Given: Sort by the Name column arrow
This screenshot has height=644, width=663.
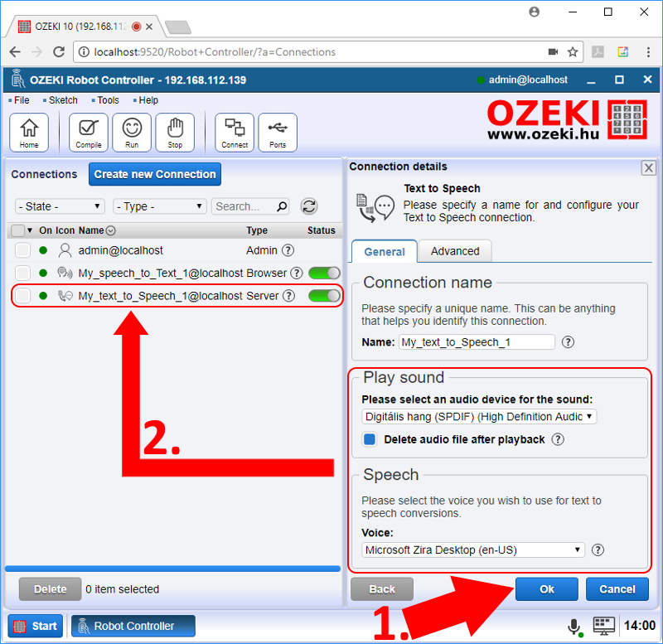Looking at the screenshot, I should point(111,230).
